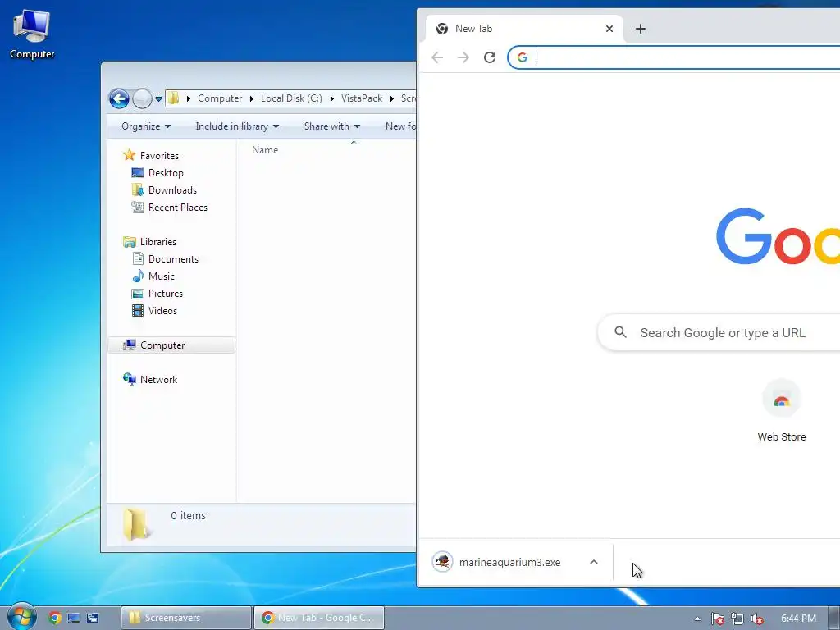The height and width of the screenshot is (630, 840).
Task: Open Action Center flag icon
Action: coord(717,619)
